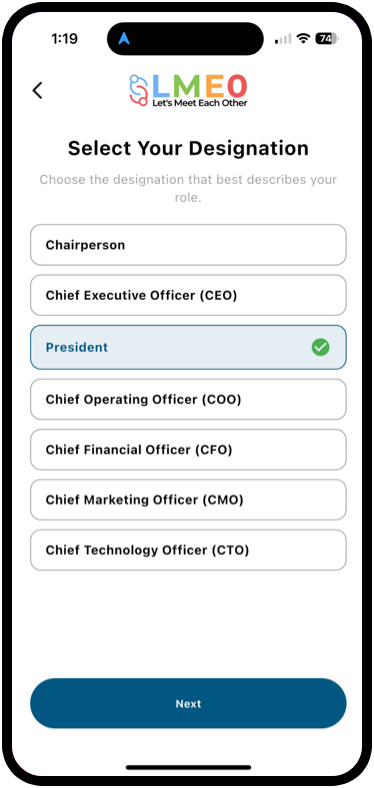Tap the Let's Meet Each Other tagline
Screen dimensions: 374x788
(x=200, y=103)
